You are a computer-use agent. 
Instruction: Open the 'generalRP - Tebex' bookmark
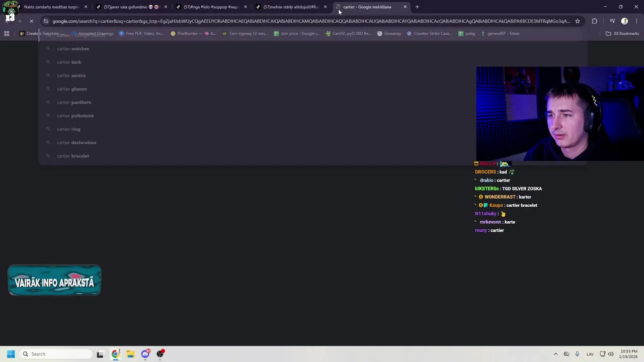500,34
